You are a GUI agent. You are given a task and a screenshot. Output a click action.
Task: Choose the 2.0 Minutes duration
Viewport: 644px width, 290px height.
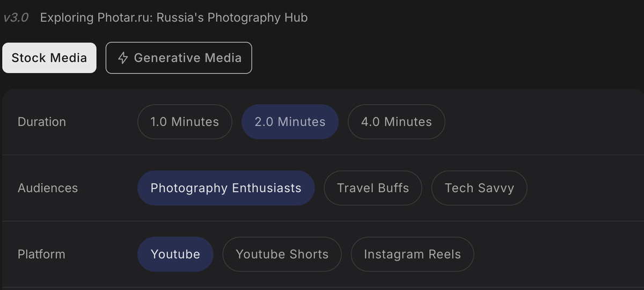290,122
